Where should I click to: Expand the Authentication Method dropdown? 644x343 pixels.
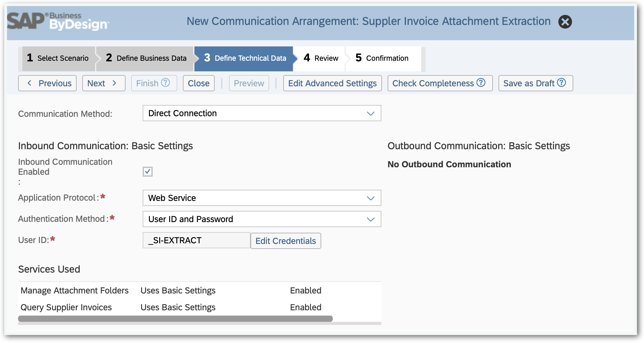click(370, 219)
